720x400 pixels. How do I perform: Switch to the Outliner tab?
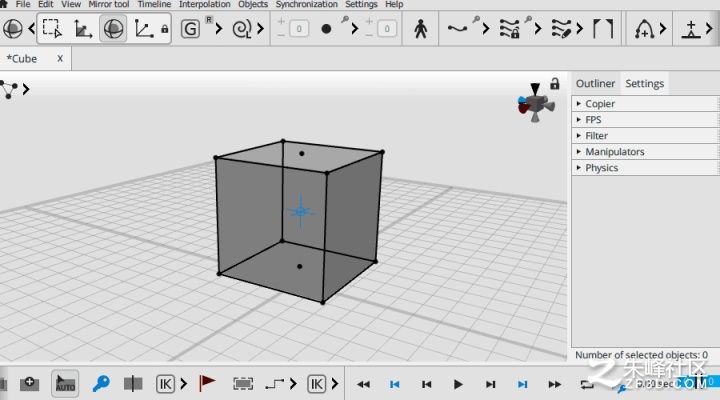(x=595, y=84)
